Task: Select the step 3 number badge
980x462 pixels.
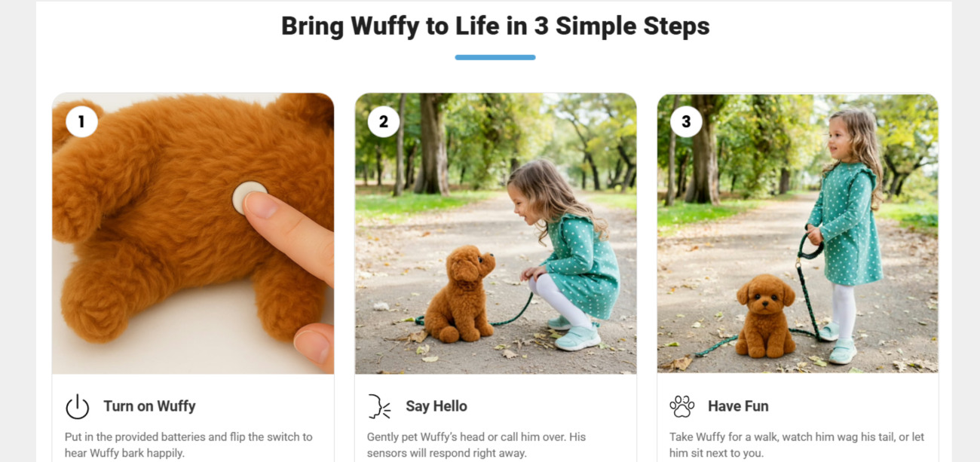Action: point(685,121)
